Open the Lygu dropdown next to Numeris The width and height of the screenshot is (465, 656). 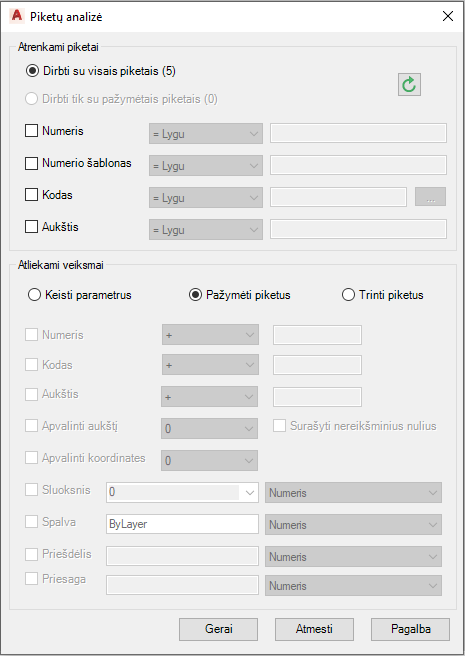(206, 134)
